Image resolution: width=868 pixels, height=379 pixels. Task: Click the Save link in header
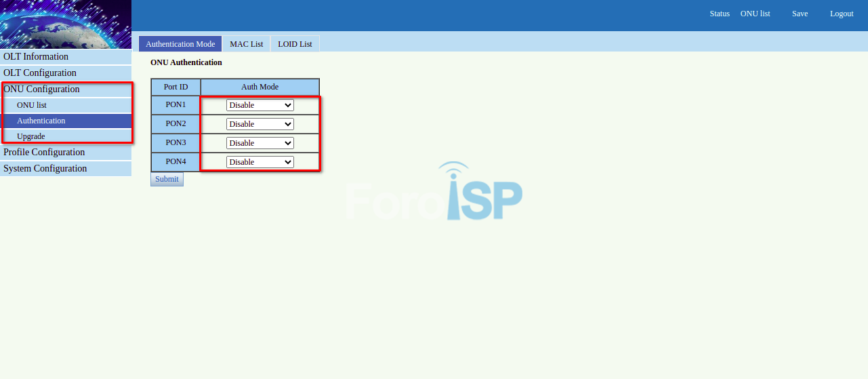[x=800, y=14]
